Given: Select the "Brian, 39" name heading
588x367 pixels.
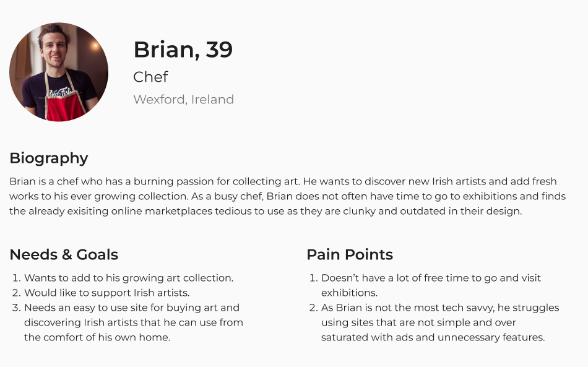Looking at the screenshot, I should [x=183, y=50].
